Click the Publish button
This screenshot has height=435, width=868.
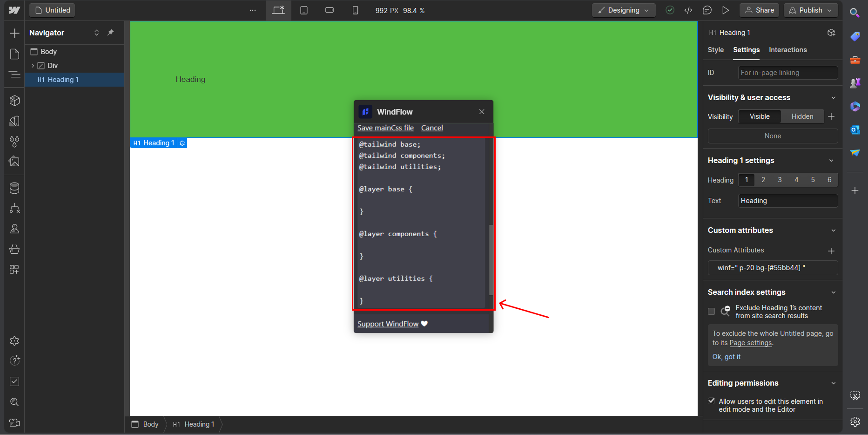point(810,10)
